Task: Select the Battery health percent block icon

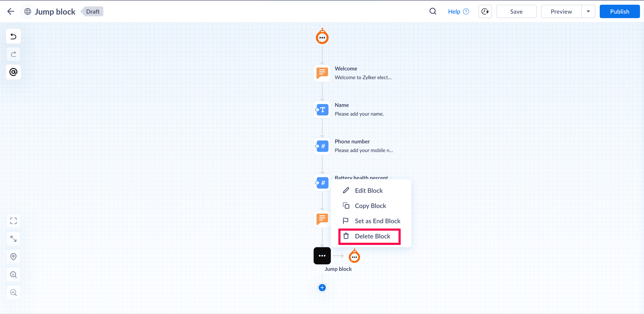Action: (x=322, y=183)
